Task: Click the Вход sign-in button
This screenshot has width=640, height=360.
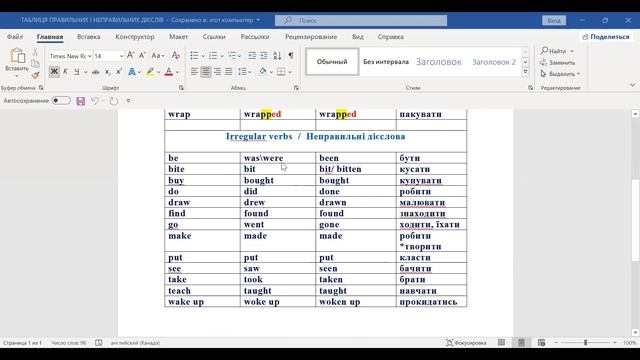Action: tap(554, 20)
